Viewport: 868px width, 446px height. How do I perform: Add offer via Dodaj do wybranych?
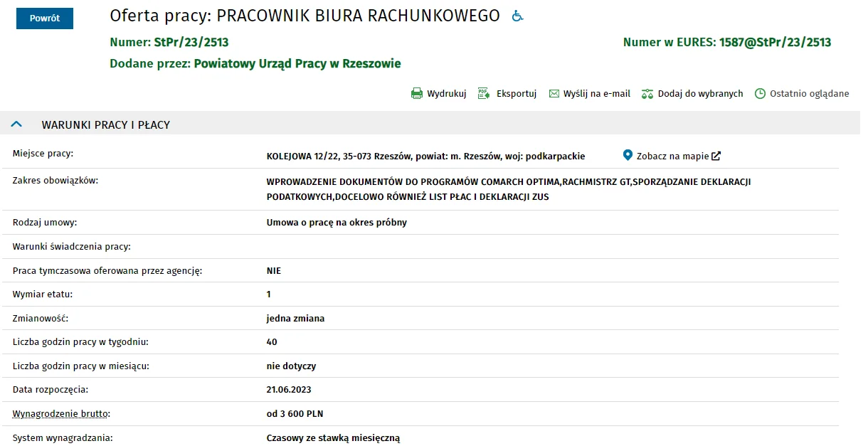point(700,94)
